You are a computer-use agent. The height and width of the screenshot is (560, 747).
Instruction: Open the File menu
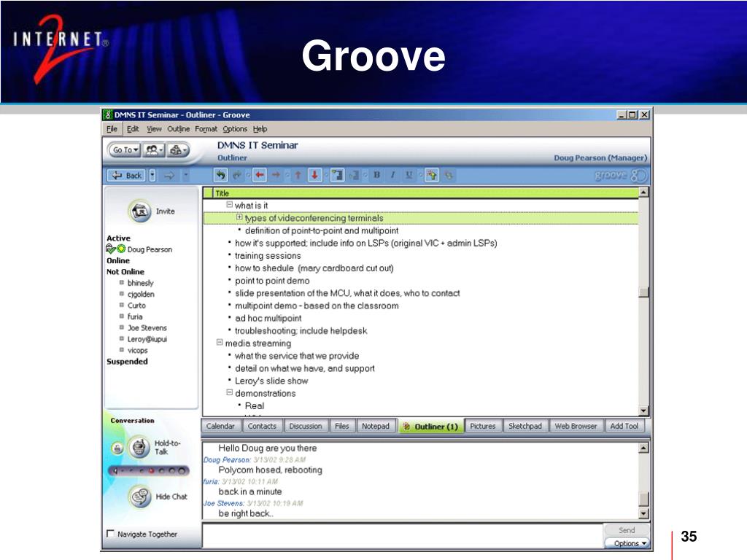[112, 129]
